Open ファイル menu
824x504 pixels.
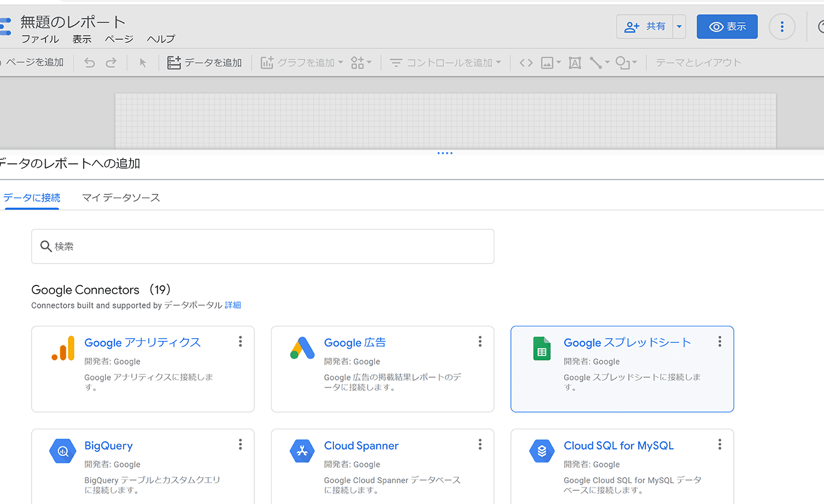pyautogui.click(x=40, y=39)
